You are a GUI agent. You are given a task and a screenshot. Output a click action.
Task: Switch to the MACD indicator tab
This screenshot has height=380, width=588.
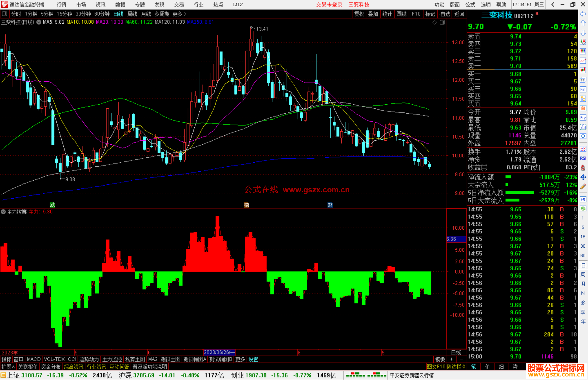(33, 359)
